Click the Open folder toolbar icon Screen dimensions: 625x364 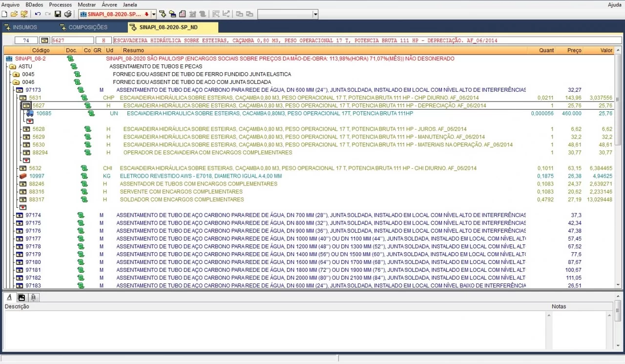tap(14, 14)
